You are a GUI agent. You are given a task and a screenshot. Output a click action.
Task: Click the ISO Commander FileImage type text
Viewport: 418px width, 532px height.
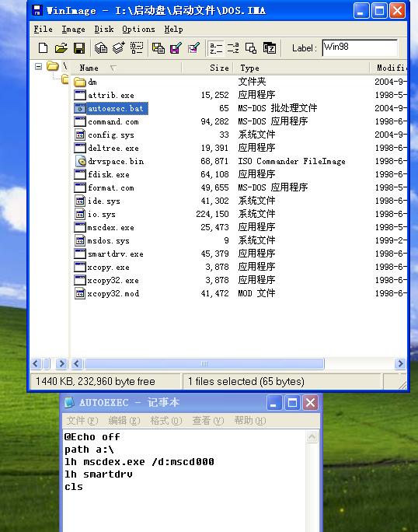(291, 161)
